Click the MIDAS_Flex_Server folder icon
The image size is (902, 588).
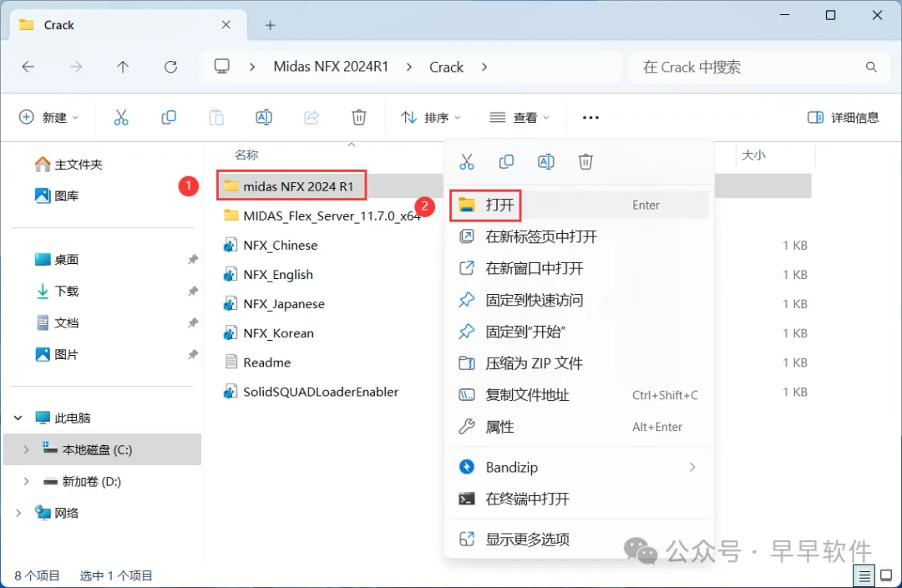pos(231,215)
